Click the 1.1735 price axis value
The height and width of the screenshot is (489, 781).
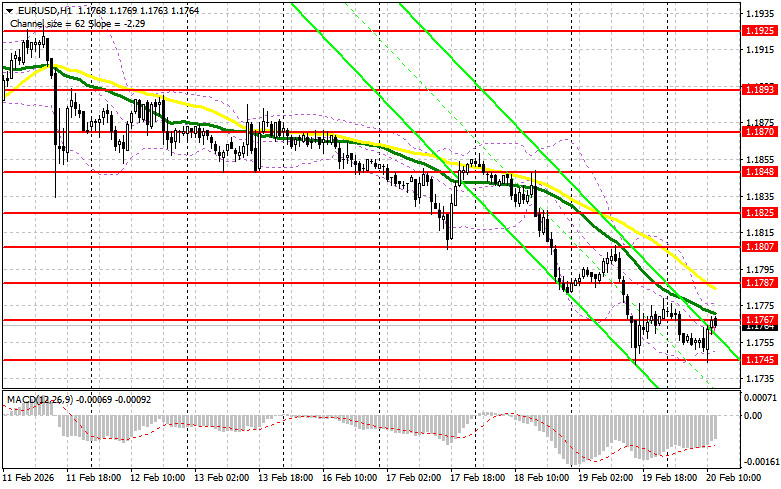pos(760,379)
